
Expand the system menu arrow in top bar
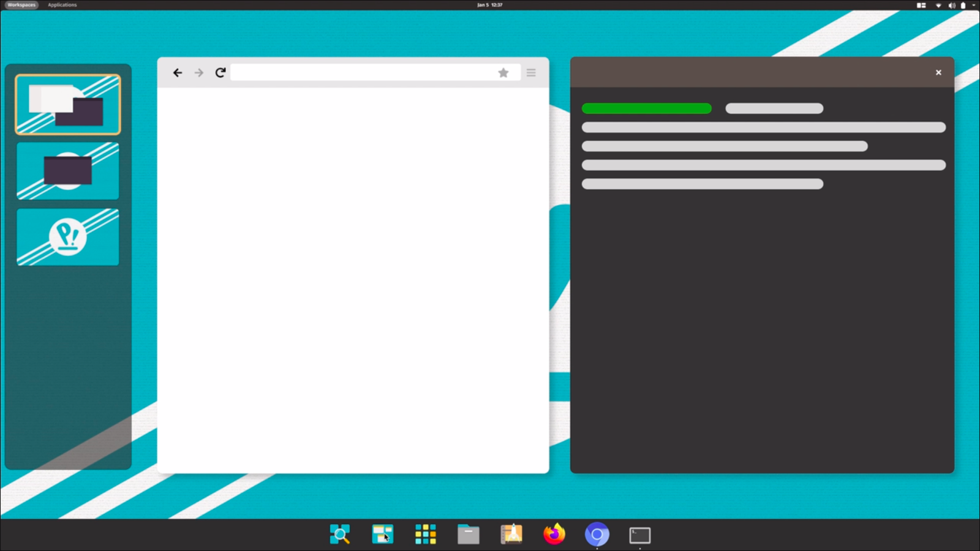click(974, 5)
